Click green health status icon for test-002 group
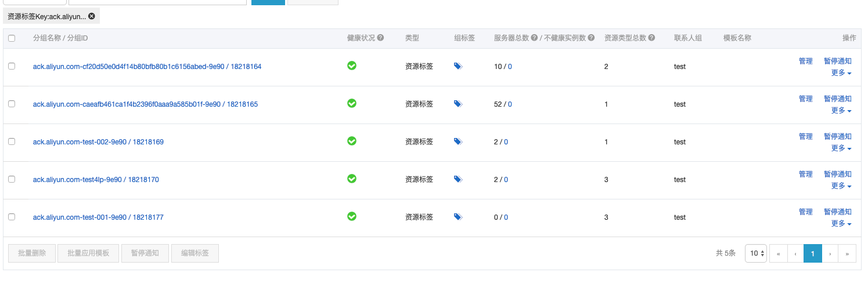Screen dimensions: 868x287 pos(352,141)
